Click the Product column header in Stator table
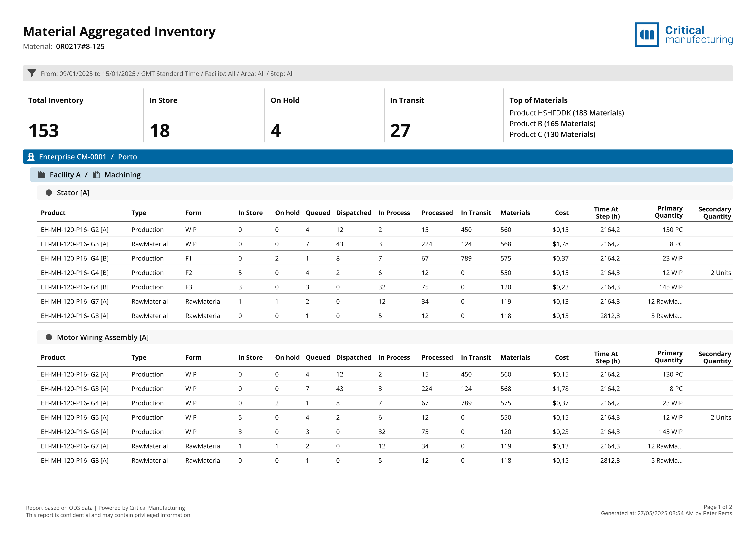The image size is (756, 534). click(53, 213)
